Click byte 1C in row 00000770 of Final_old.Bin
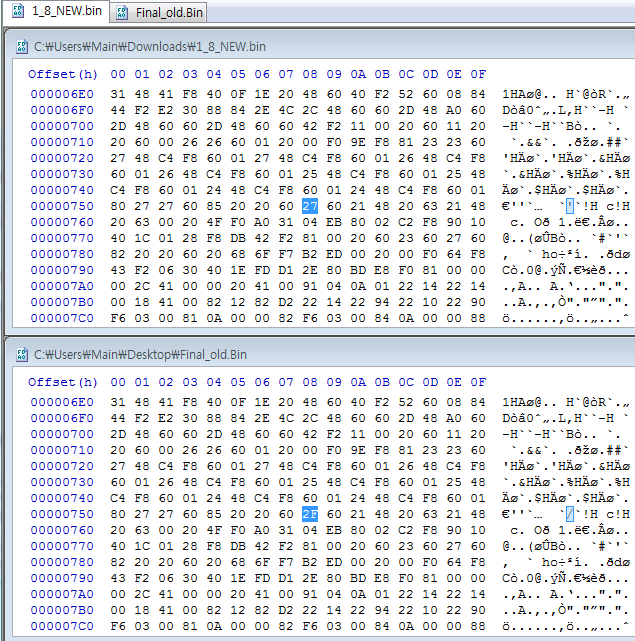Image resolution: width=635 pixels, height=641 pixels. tap(142, 546)
